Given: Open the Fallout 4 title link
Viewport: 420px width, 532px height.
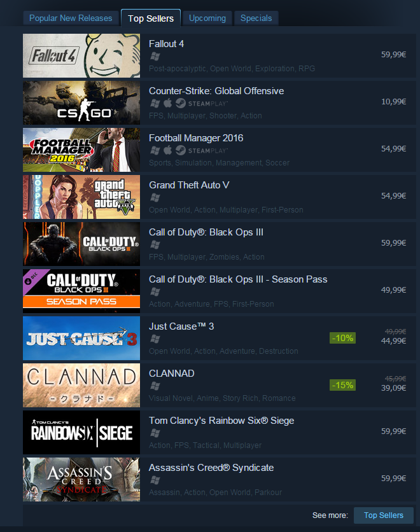Looking at the screenshot, I should (166, 44).
